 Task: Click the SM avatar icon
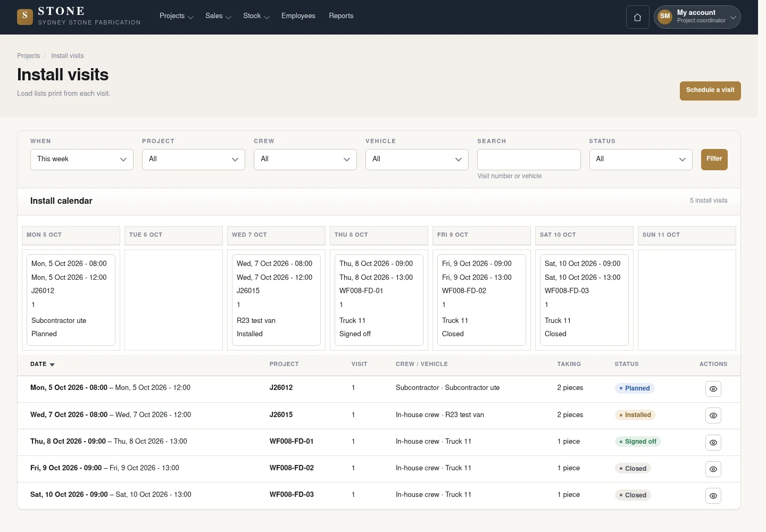click(665, 16)
